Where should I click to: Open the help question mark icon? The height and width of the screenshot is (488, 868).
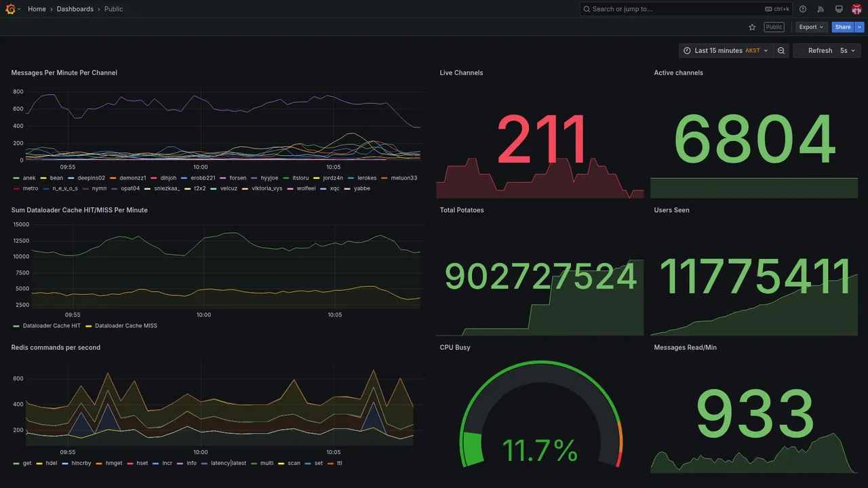803,9
